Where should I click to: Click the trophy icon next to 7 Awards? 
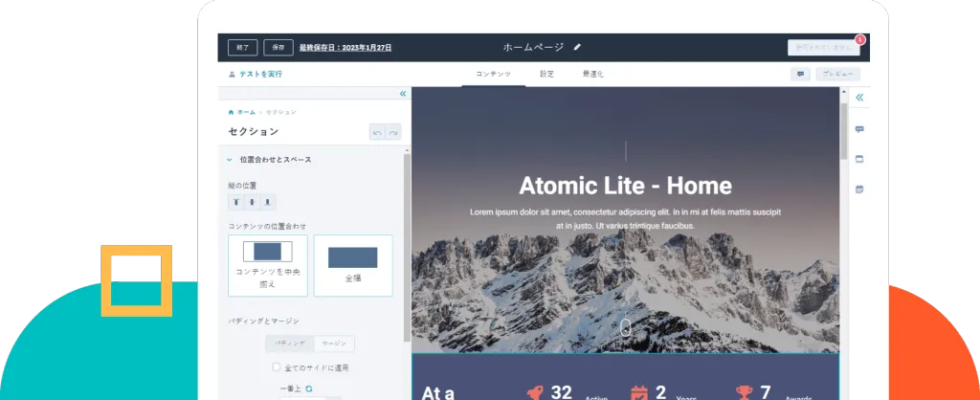pyautogui.click(x=745, y=392)
